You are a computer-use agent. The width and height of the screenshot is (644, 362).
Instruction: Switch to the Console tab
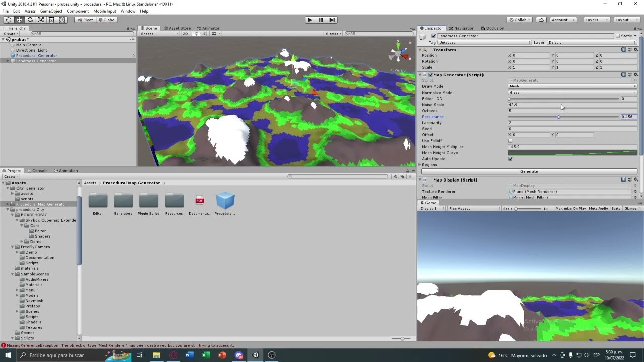click(x=39, y=171)
